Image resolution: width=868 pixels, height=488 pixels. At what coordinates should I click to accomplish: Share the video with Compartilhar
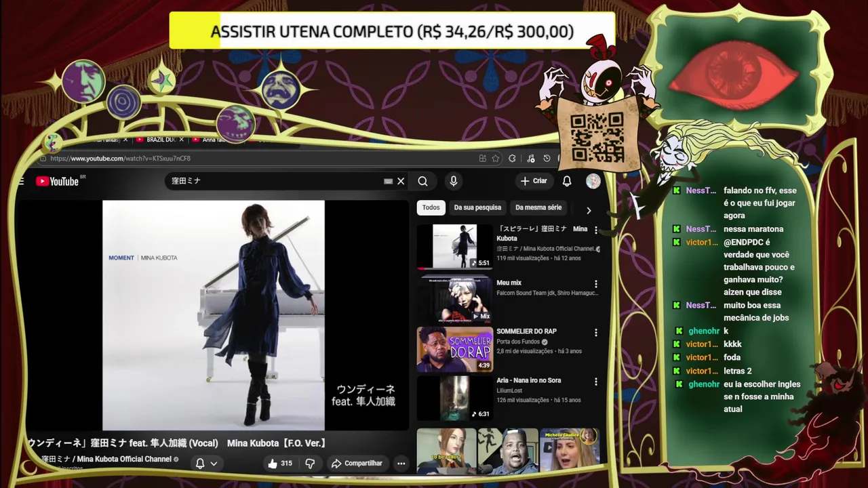tap(357, 464)
